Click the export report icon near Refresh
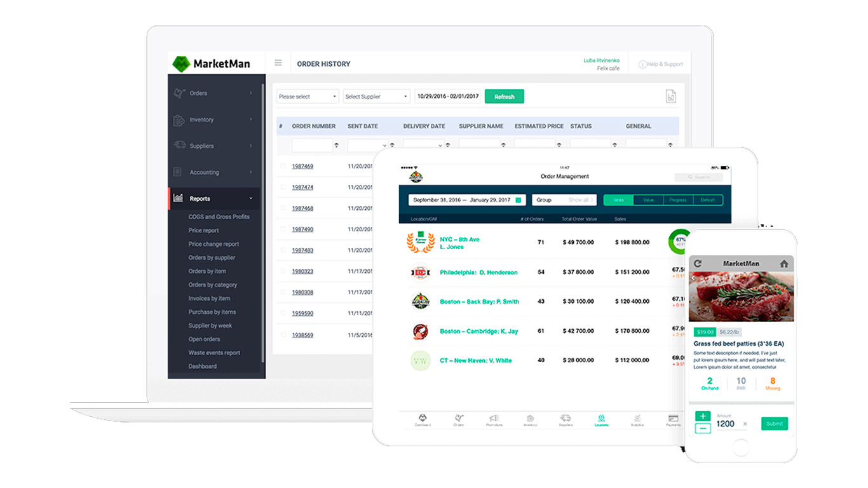The width and height of the screenshot is (868, 488). (x=670, y=96)
